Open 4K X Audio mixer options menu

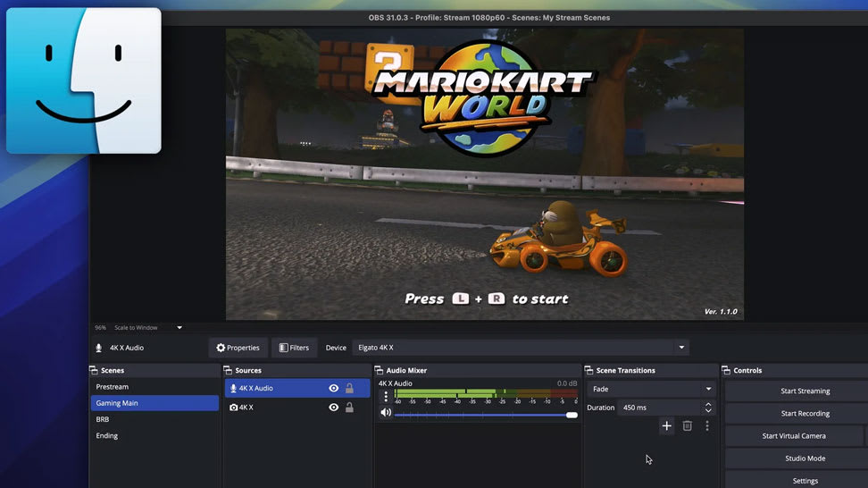tap(386, 396)
